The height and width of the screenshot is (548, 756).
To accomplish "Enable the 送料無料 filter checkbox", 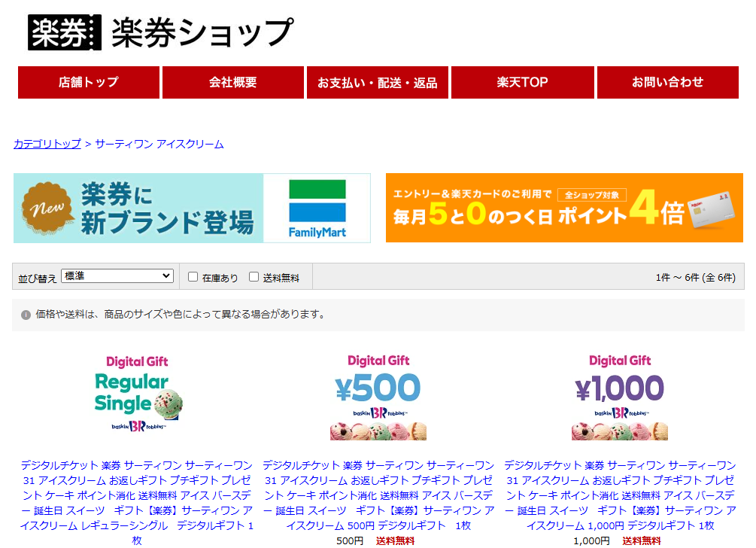I will (254, 277).
